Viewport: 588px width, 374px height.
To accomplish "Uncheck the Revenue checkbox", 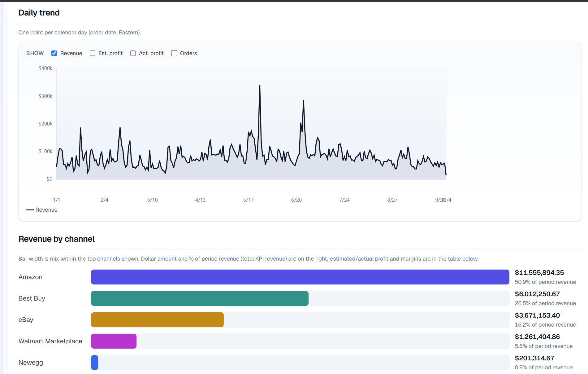I will pos(54,53).
